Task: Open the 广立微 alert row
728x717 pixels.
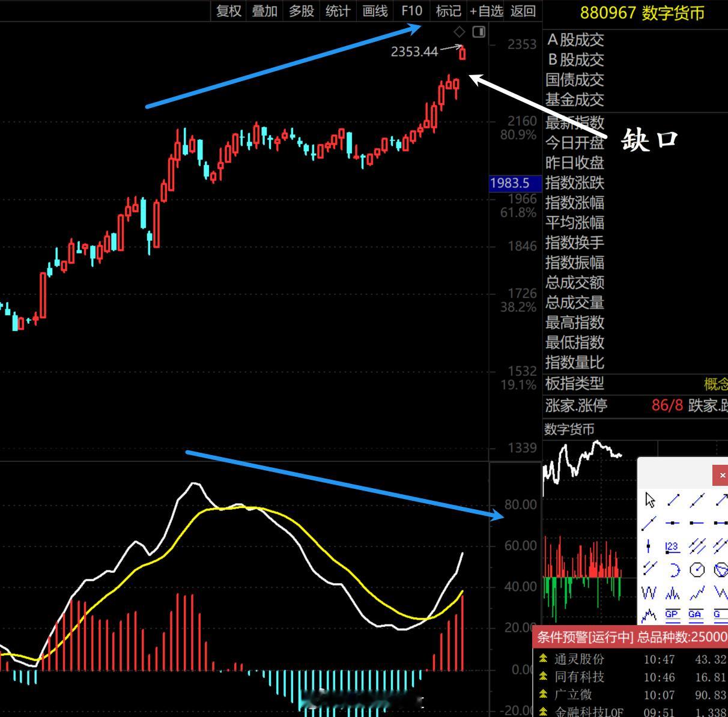Action: (630, 694)
